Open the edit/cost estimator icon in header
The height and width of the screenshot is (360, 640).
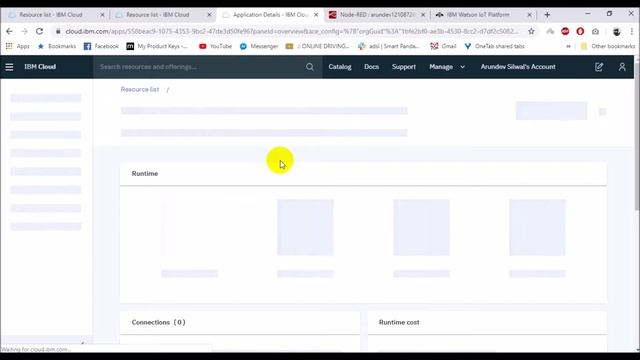coord(599,67)
